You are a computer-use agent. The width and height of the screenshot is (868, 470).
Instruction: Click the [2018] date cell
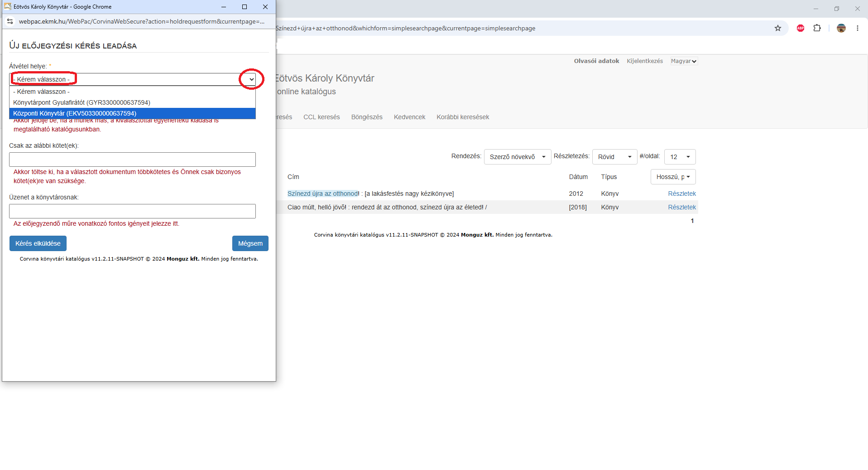(578, 207)
